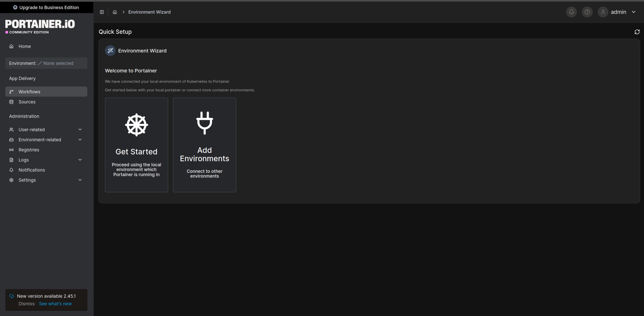
Task: Click the Welcome to Portainer heading
Action: pos(131,71)
